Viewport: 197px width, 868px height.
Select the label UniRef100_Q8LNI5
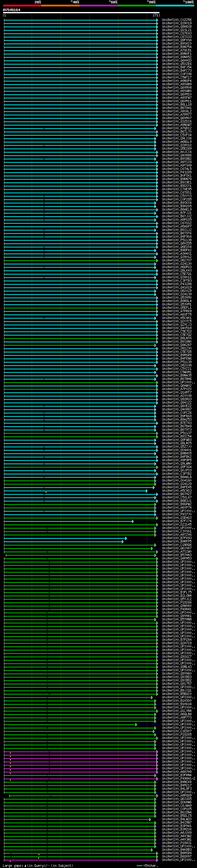(x=176, y=443)
